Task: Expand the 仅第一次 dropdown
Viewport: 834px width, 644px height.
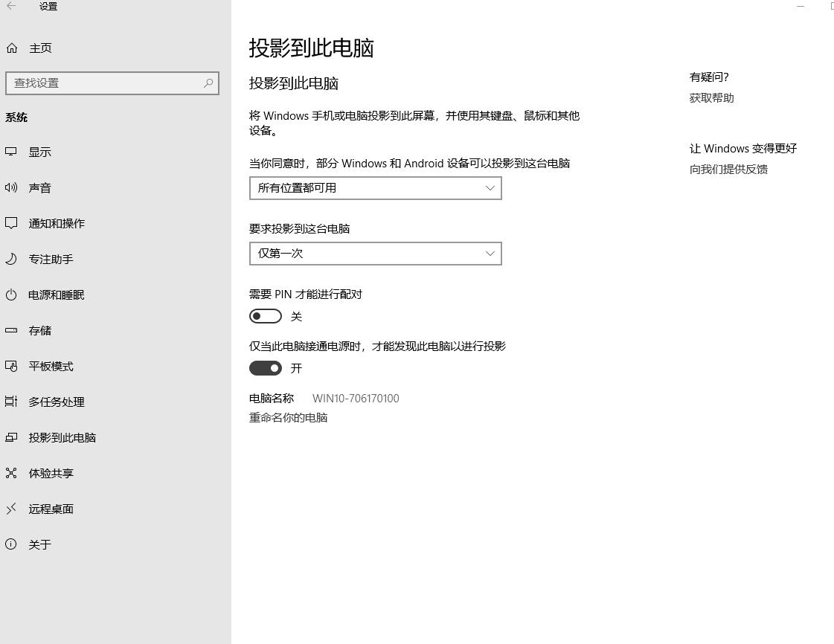Action: [375, 254]
